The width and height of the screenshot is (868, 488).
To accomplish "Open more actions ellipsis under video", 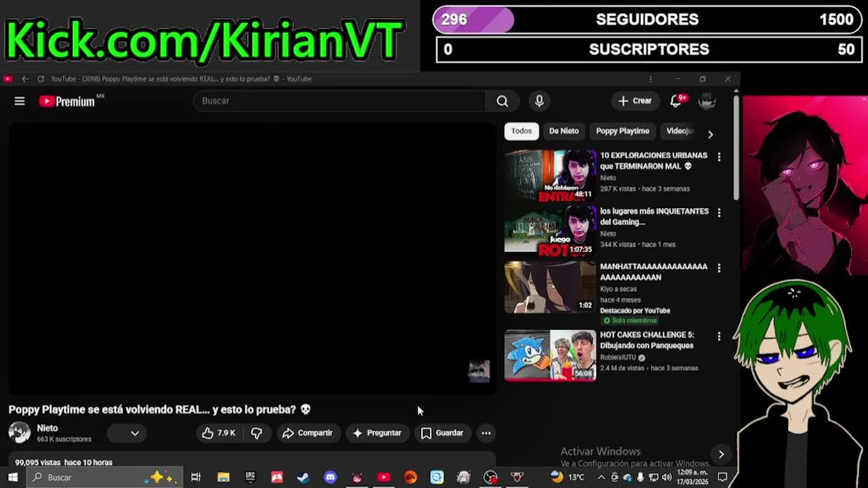I will (486, 433).
